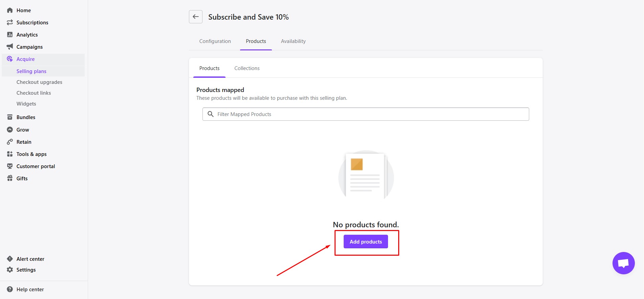Open Checkout upgrades submenu item
Viewport: 644px width, 299px height.
[x=39, y=82]
